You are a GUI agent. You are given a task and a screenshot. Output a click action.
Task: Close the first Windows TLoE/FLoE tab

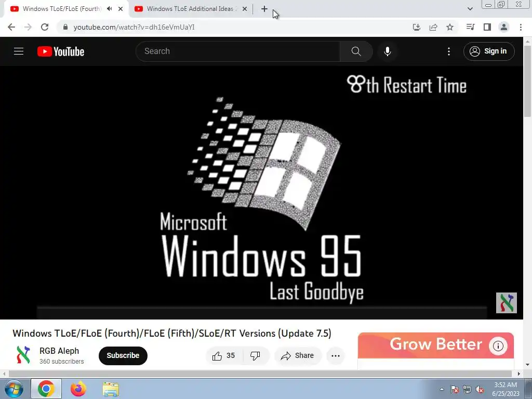click(x=121, y=9)
